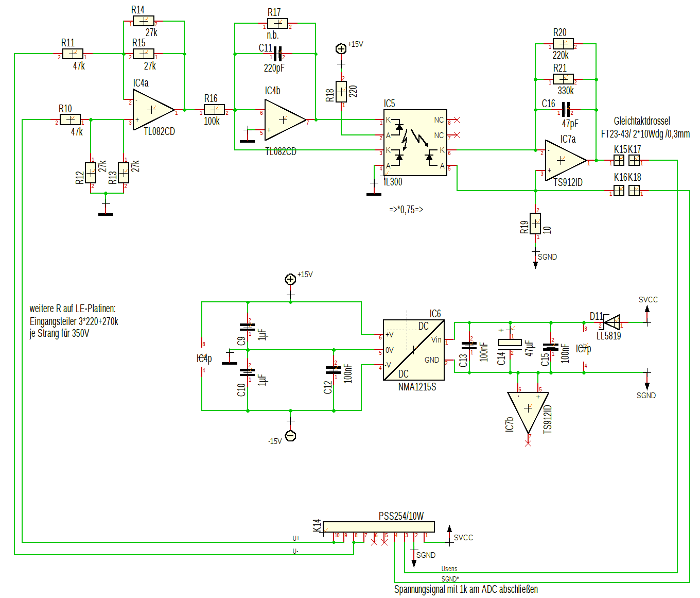Click the -15V power symbol
700x598 pixels.
click(290, 436)
